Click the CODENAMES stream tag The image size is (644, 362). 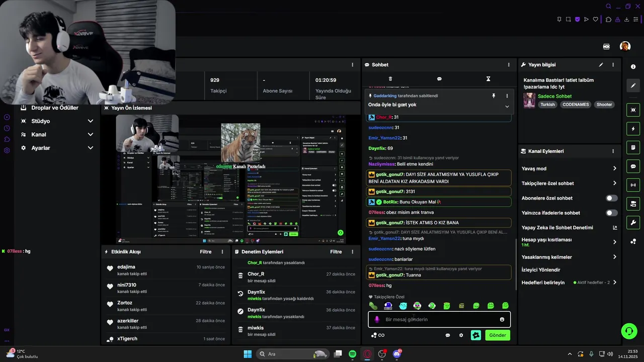[x=576, y=105]
